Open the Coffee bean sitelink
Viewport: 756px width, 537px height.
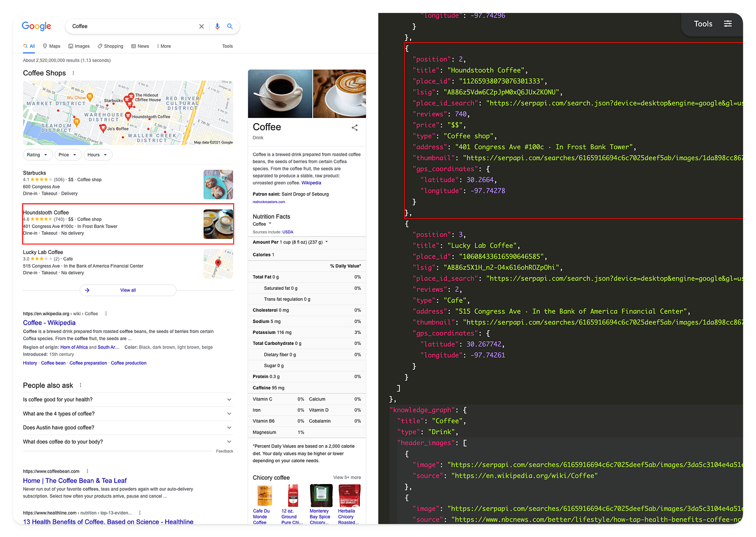[53, 363]
